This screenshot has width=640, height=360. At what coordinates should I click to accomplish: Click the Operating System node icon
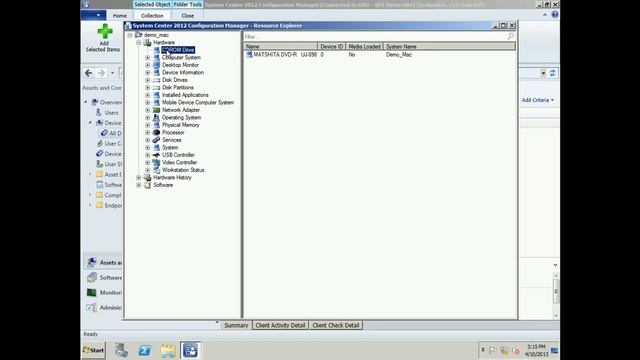[156, 118]
